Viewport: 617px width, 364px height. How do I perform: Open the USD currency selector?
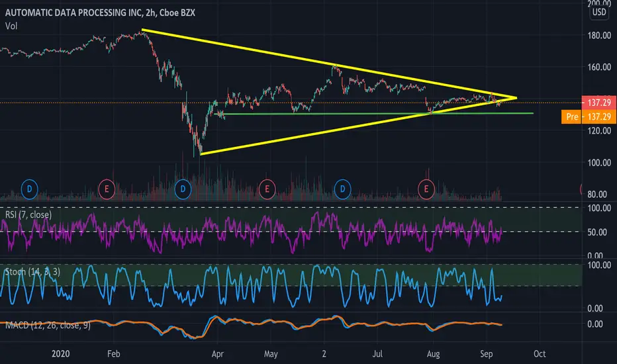tap(599, 12)
